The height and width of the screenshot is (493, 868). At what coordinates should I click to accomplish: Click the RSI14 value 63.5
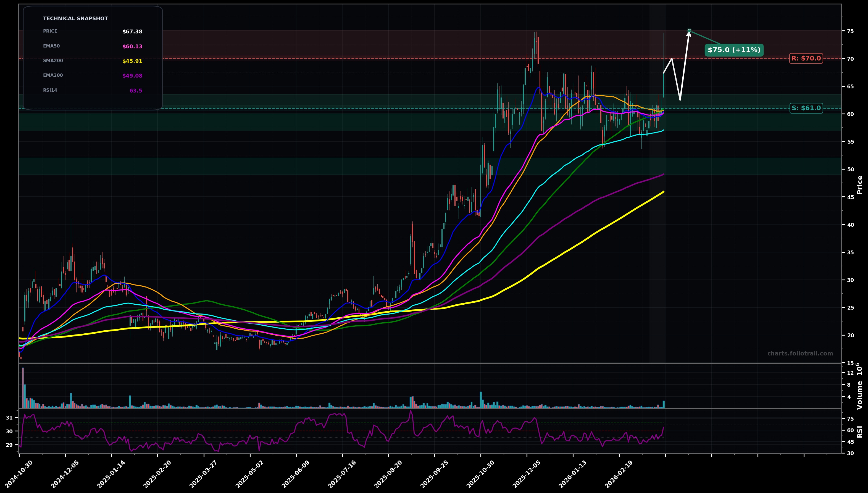[x=135, y=91]
